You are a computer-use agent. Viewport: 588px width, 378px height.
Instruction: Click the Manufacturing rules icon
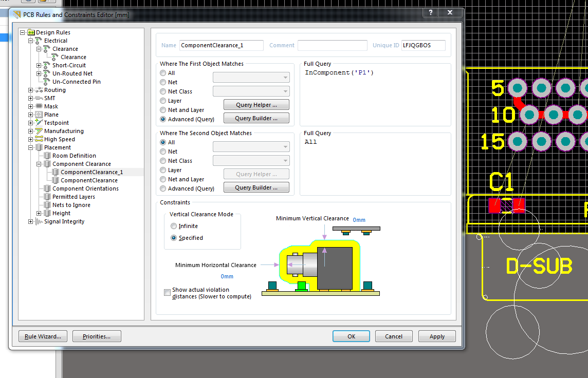click(39, 131)
